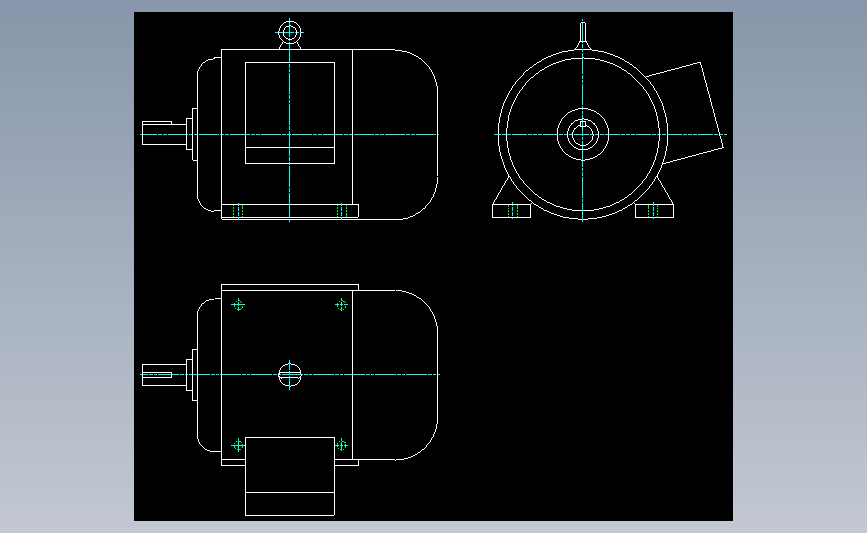Click the fan cover in the top view
Image resolution: width=867 pixels, height=533 pixels.
pos(395,375)
